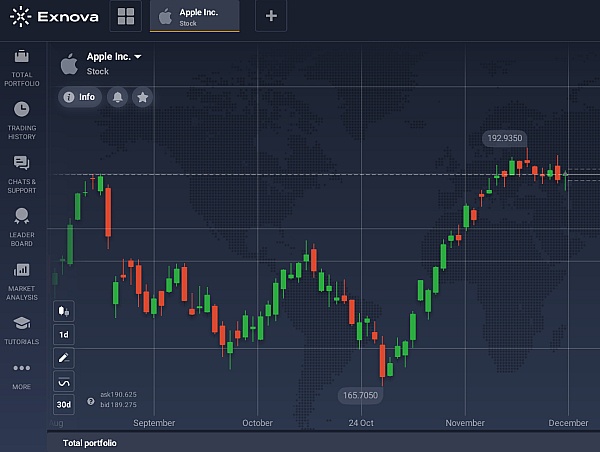Open Tutorials in sidebar
The width and height of the screenshot is (600, 452).
(22, 331)
